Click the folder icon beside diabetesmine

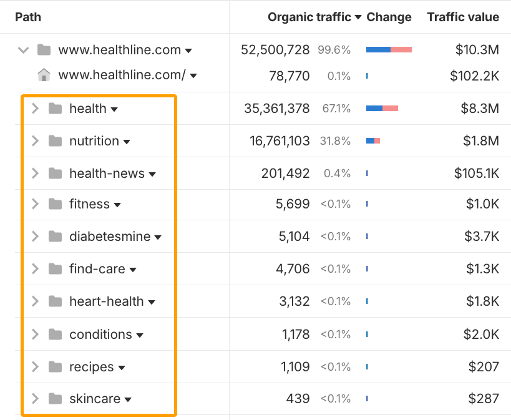54,237
